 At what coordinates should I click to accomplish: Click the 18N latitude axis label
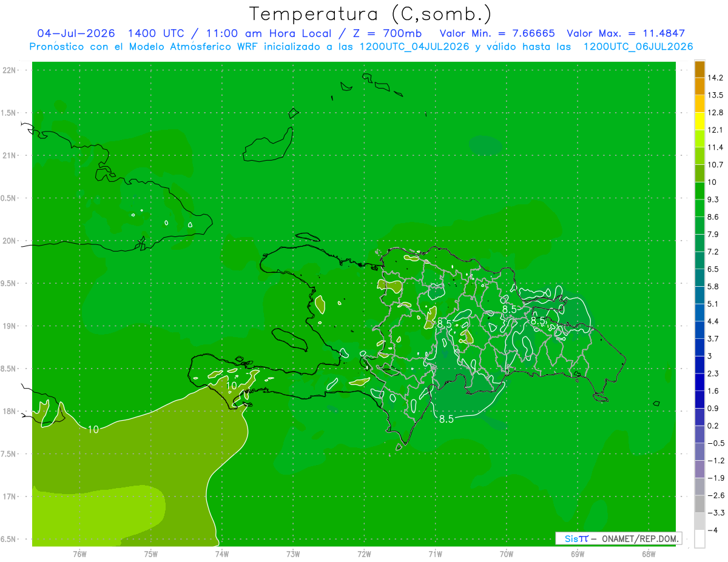(10, 411)
